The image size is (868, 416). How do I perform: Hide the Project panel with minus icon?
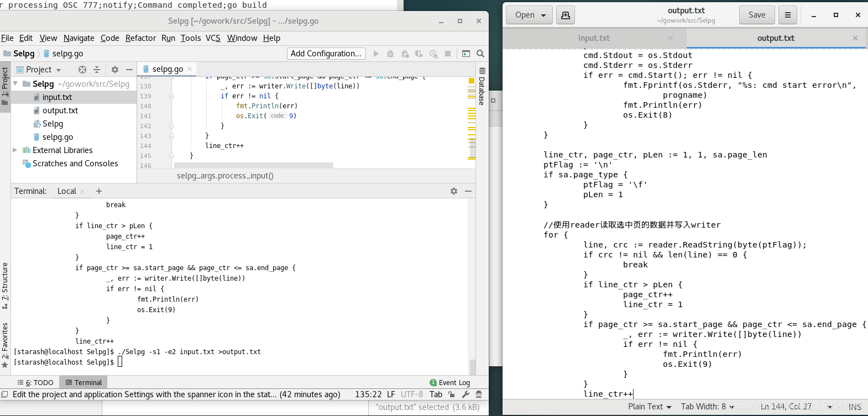(129, 70)
